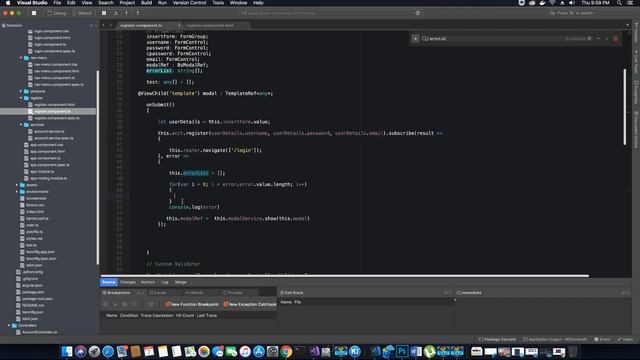This screenshot has width=640, height=360.
Task: Open the Build menu
Action: click(146, 3)
